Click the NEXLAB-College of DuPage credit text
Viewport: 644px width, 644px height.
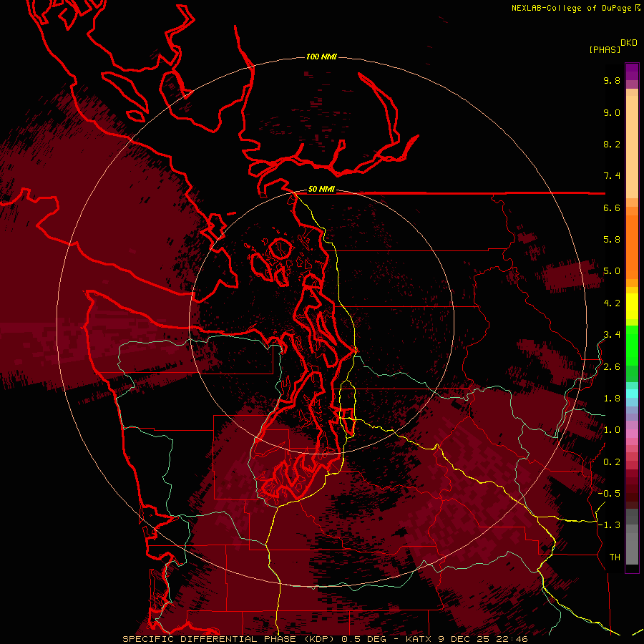[573, 8]
